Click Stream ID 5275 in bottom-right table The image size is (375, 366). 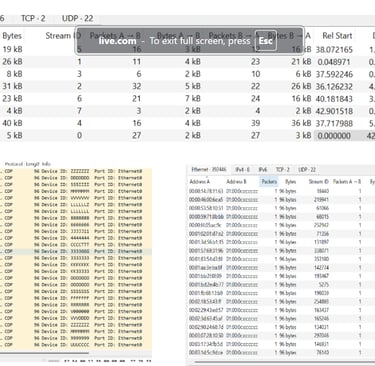coord(323,285)
